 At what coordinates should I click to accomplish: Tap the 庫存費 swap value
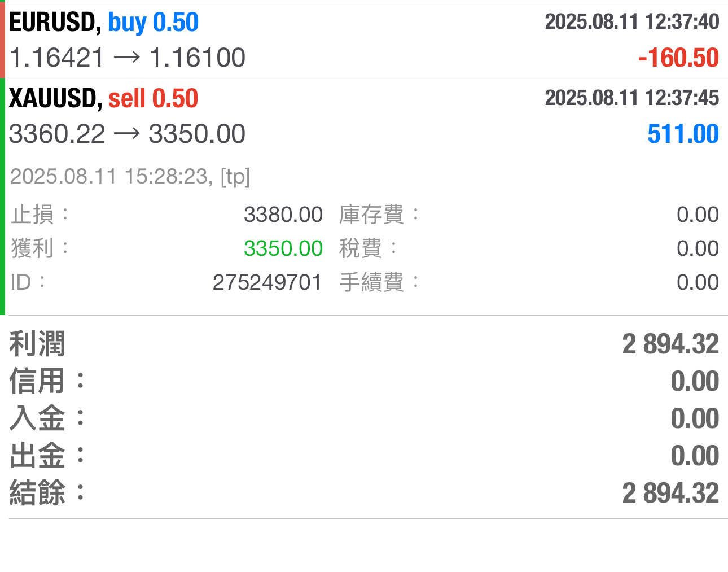[698, 215]
